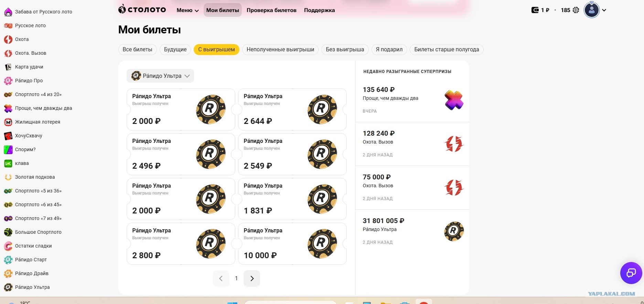The width and height of the screenshot is (644, 304).
Task: Click the Остатки сладки icon
Action: tap(8, 246)
